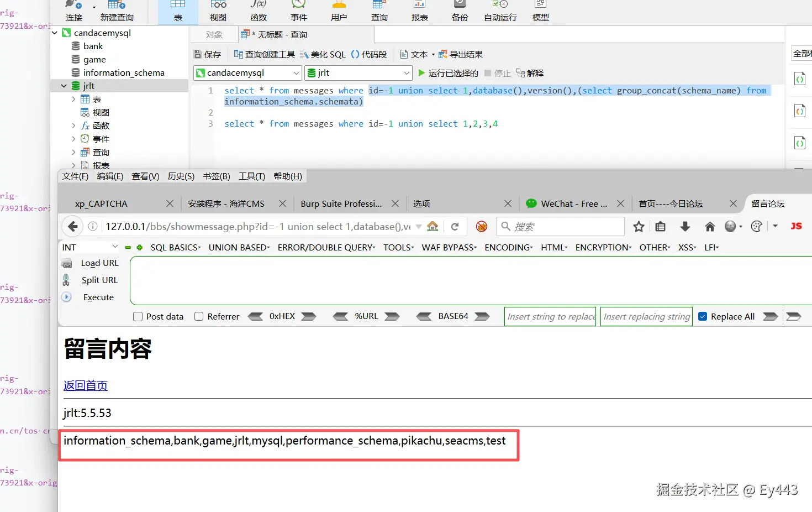The width and height of the screenshot is (812, 512).
Task: Collapse the jrlt database tree node
Action: (64, 86)
